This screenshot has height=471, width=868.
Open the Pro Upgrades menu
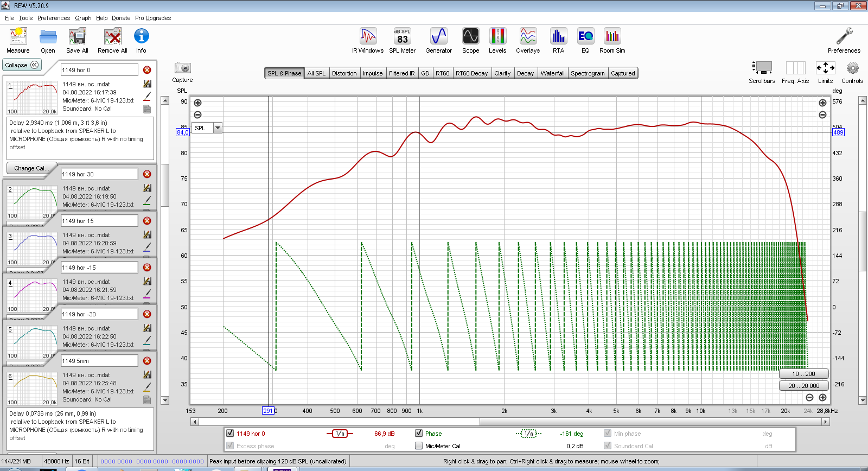tap(153, 18)
